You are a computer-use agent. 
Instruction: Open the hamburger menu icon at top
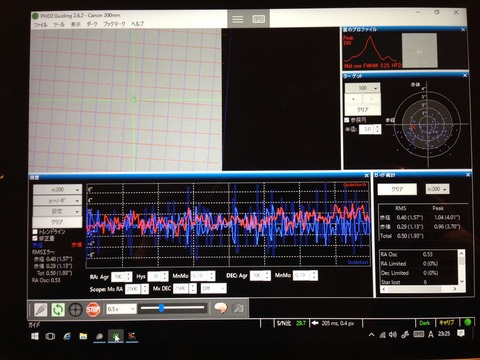pyautogui.click(x=238, y=19)
